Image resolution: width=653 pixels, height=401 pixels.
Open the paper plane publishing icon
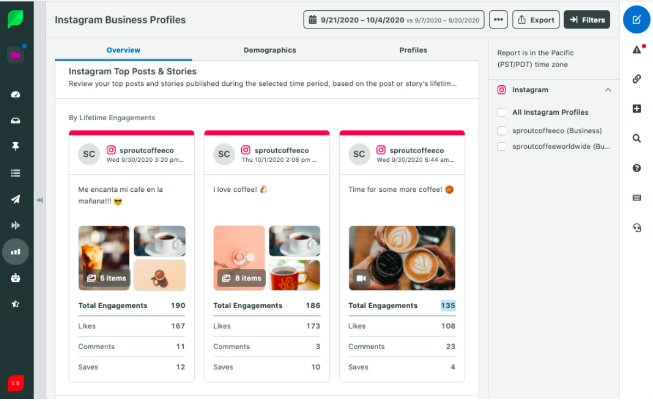(x=15, y=199)
